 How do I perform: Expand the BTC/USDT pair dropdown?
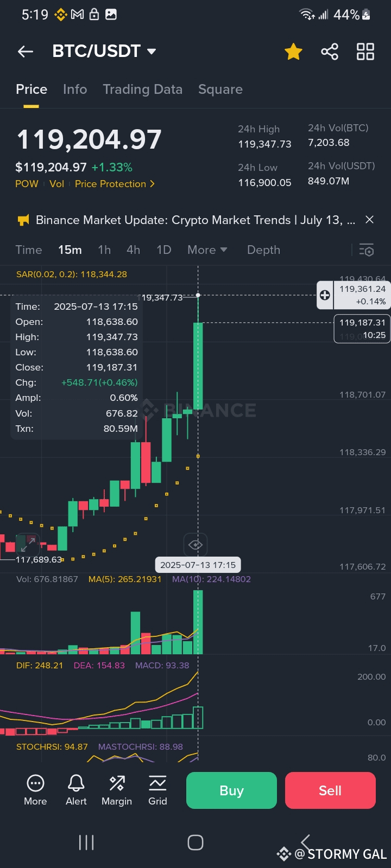pyautogui.click(x=152, y=52)
